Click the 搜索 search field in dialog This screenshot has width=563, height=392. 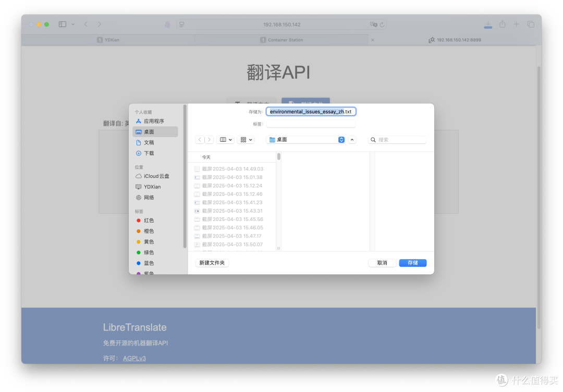397,140
